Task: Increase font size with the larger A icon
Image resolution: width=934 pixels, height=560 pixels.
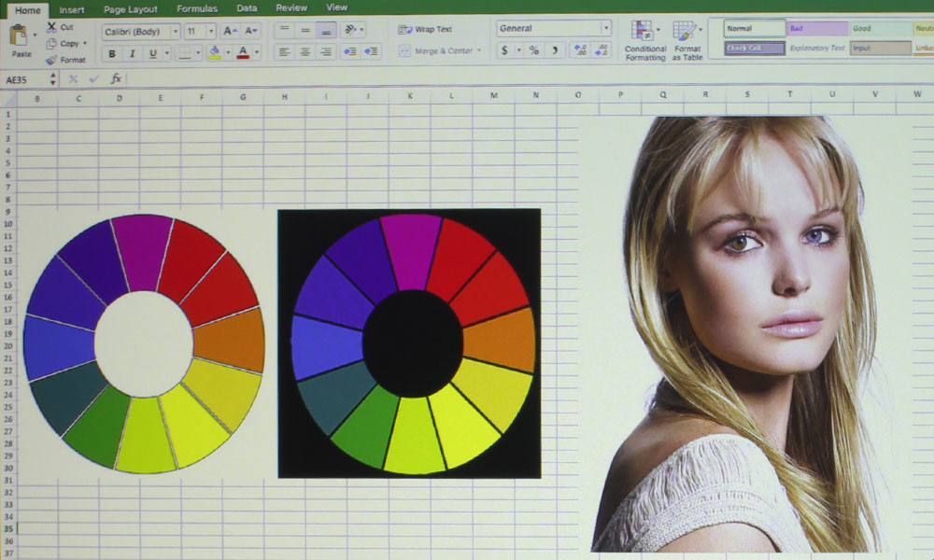Action: (x=229, y=31)
